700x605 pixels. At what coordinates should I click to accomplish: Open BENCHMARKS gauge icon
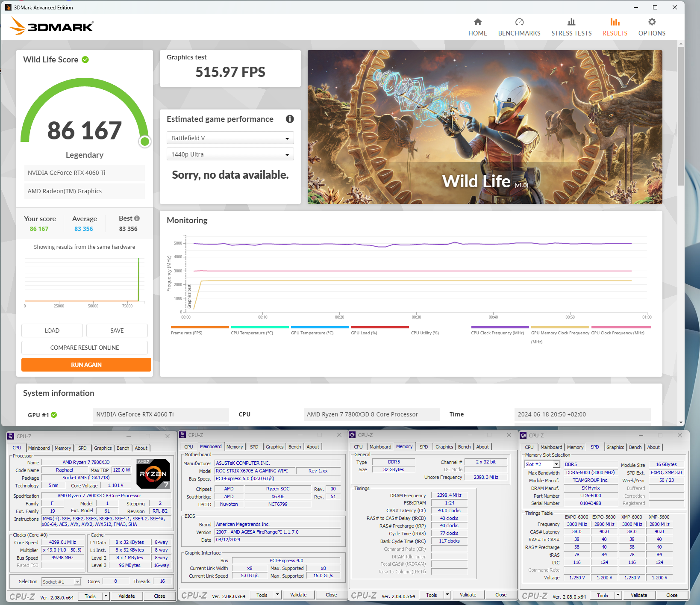(x=519, y=22)
